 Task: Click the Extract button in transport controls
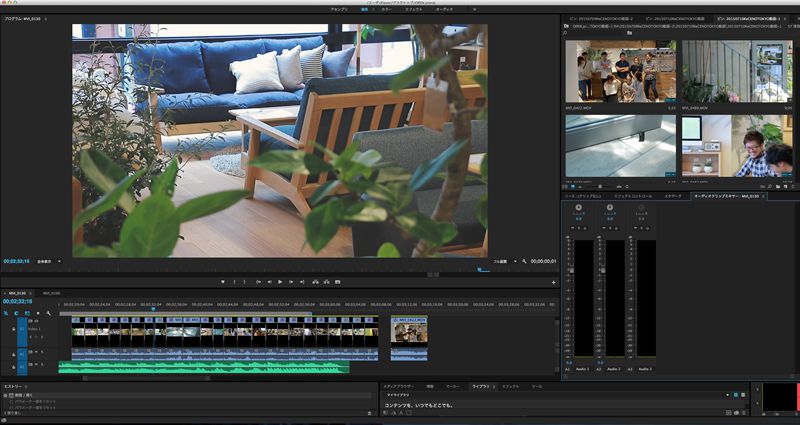point(326,282)
